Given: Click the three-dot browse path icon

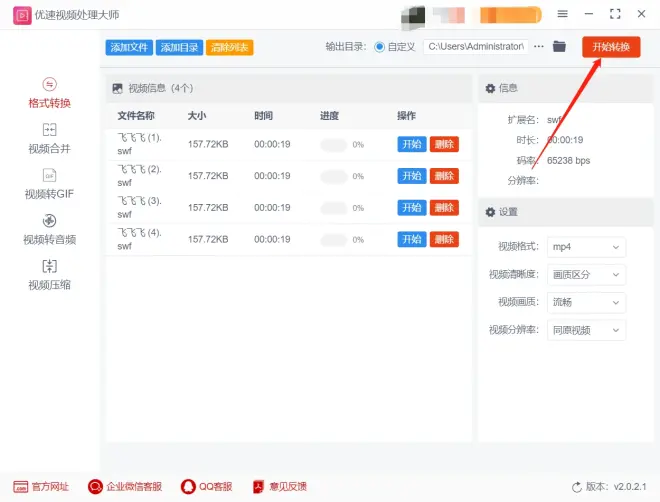Looking at the screenshot, I should 539,47.
